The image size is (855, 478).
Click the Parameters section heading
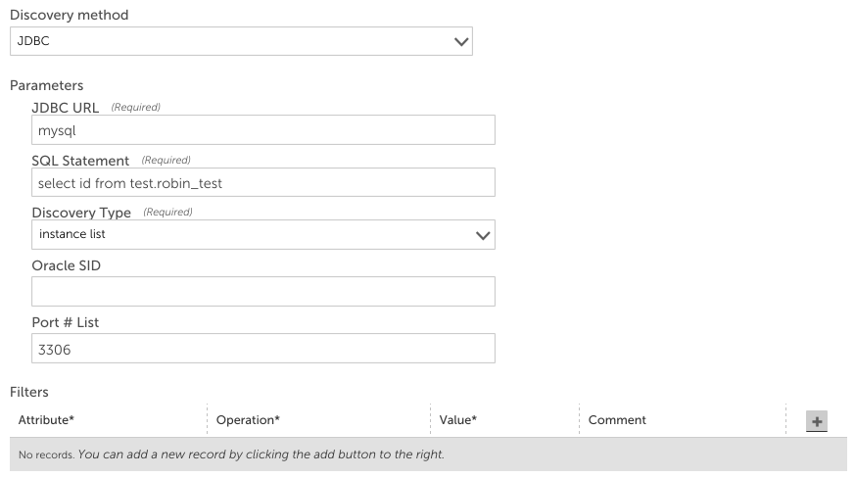(46, 86)
